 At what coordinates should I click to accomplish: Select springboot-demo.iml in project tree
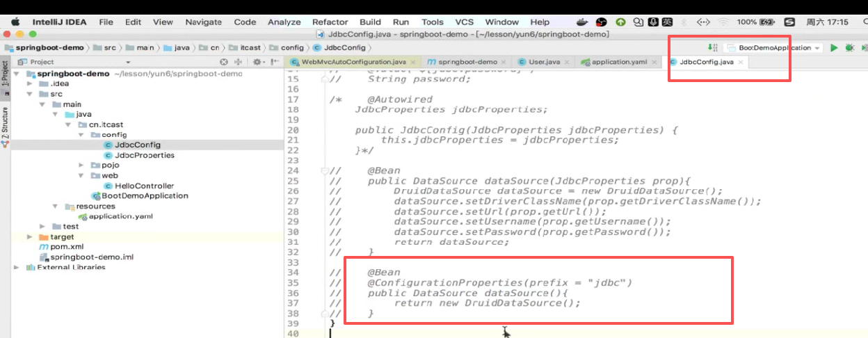click(86, 257)
